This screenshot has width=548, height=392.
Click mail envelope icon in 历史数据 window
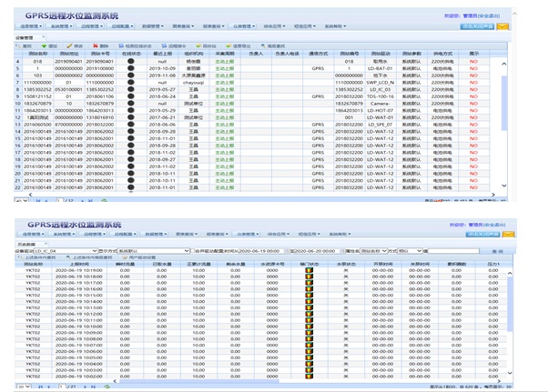tap(509, 235)
